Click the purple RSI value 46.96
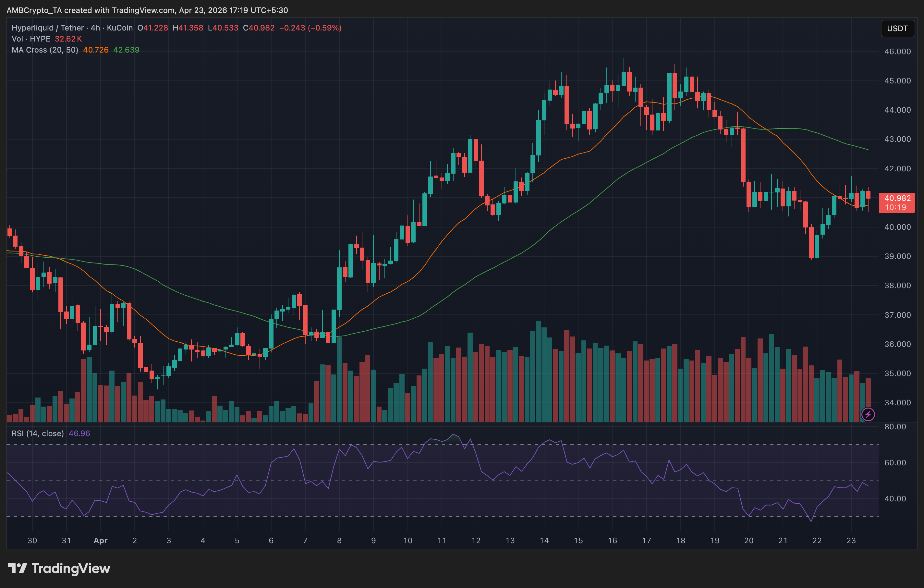Viewport: 924px width, 588px height. (x=79, y=433)
